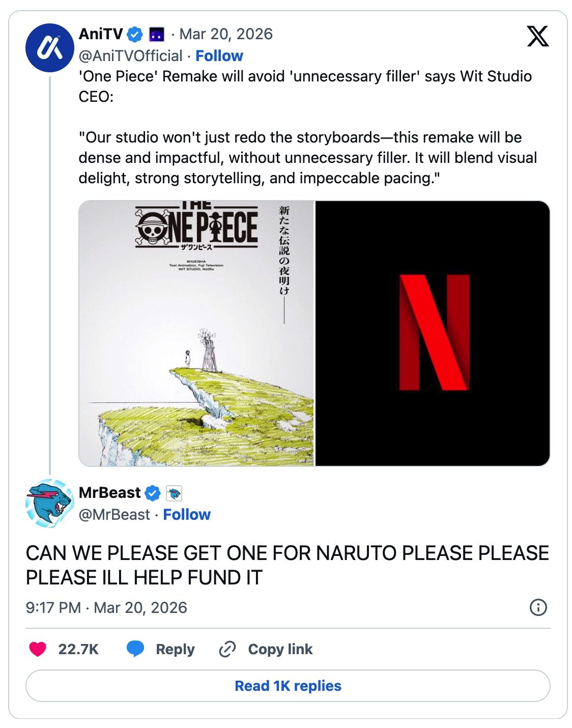Image resolution: width=572 pixels, height=728 pixels.
Task: Click the copy link chain icon
Action: click(x=227, y=649)
